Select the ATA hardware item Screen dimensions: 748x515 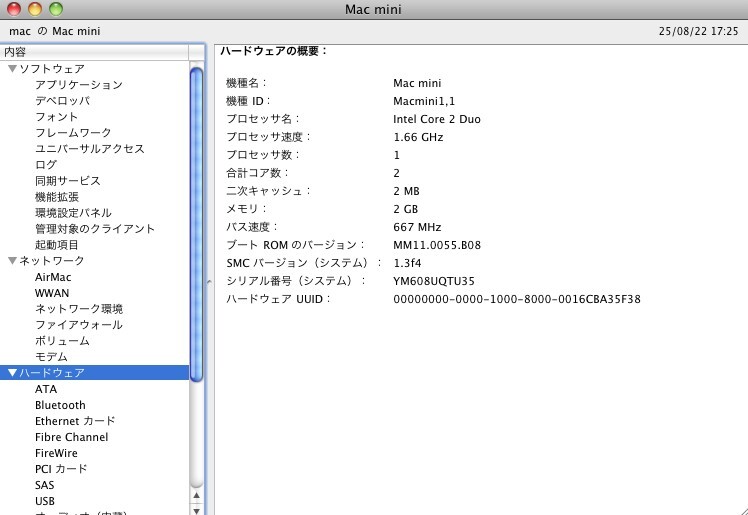point(46,389)
